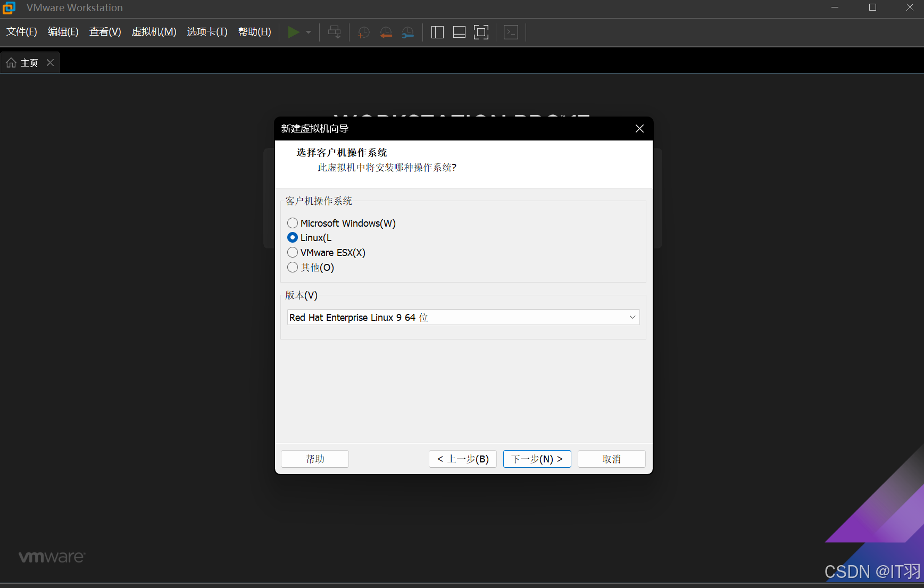Revert to snapshot toolbar icon

(386, 32)
